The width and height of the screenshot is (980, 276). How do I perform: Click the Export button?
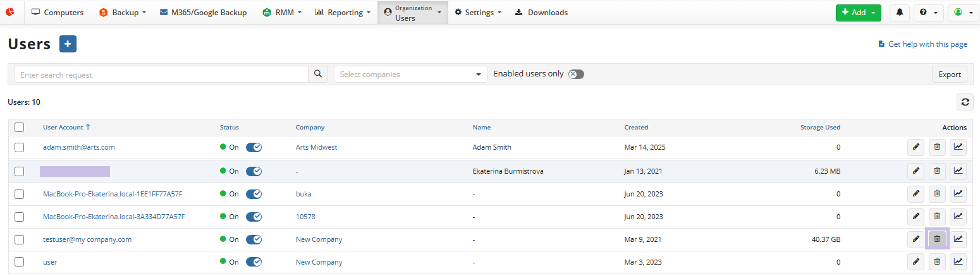coord(949,75)
